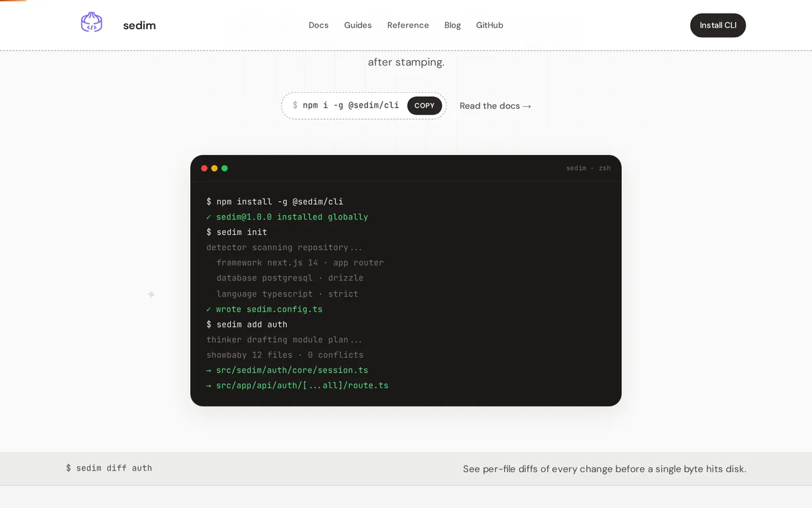This screenshot has height=508, width=812.
Task: Open the Guides nav item
Action: (x=358, y=25)
